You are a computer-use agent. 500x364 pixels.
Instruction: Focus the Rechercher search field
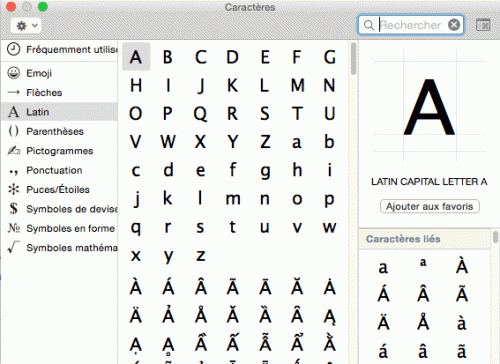[411, 25]
